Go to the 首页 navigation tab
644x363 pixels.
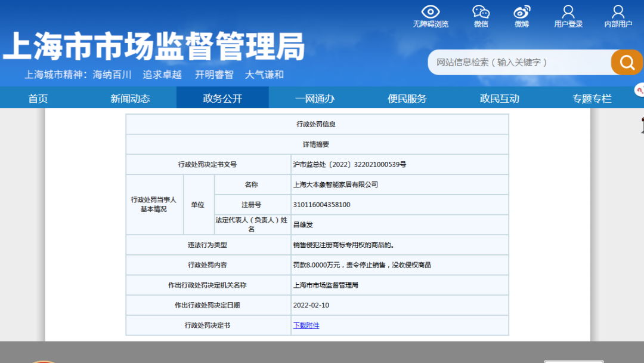coord(38,99)
